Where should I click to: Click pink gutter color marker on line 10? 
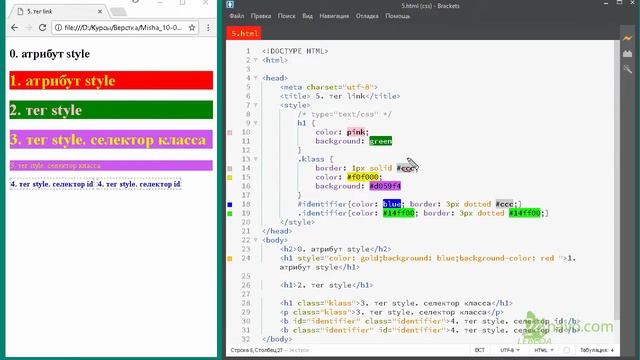click(x=230, y=132)
